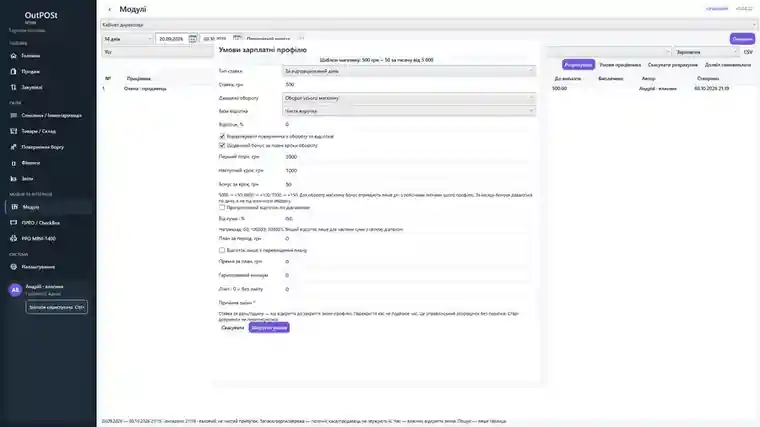Open the Sales bag icon in sidebar
The width and height of the screenshot is (760, 427).
[x=14, y=71]
